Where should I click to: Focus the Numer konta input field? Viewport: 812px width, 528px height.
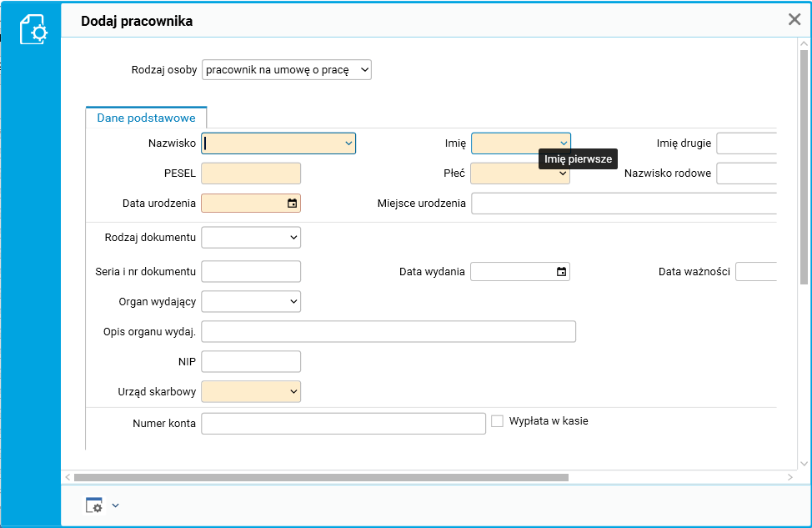pyautogui.click(x=343, y=424)
